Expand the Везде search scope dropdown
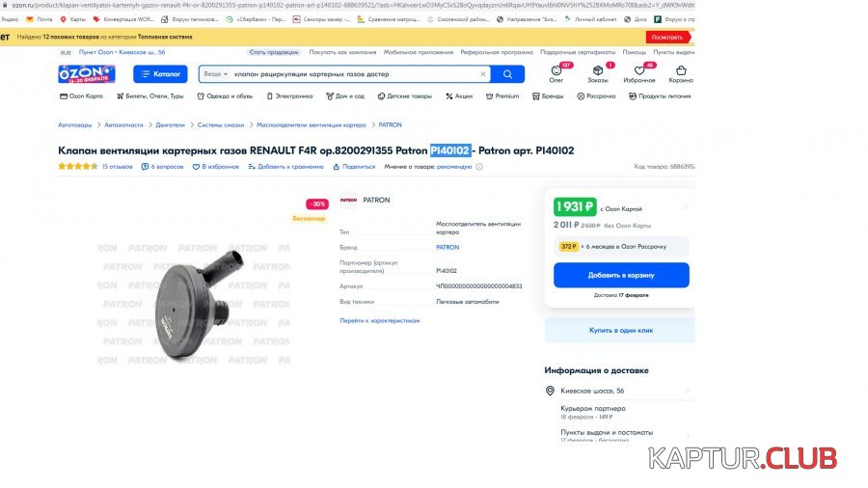The height and width of the screenshot is (488, 868). [x=215, y=74]
